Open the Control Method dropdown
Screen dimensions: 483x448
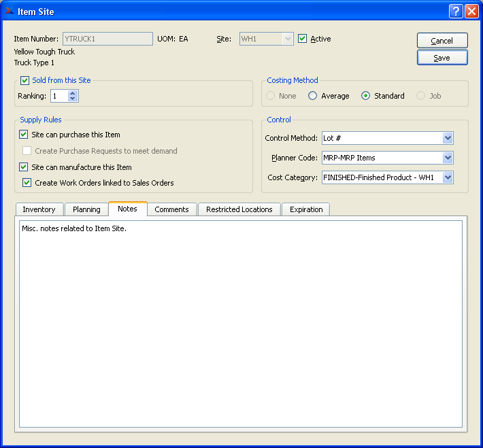448,138
